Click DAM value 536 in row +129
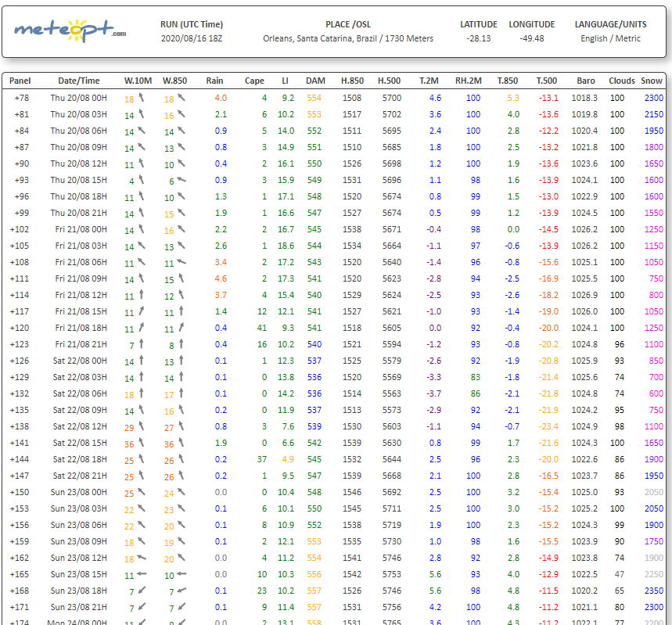Viewport: 672px width, 625px height. pyautogui.click(x=314, y=377)
